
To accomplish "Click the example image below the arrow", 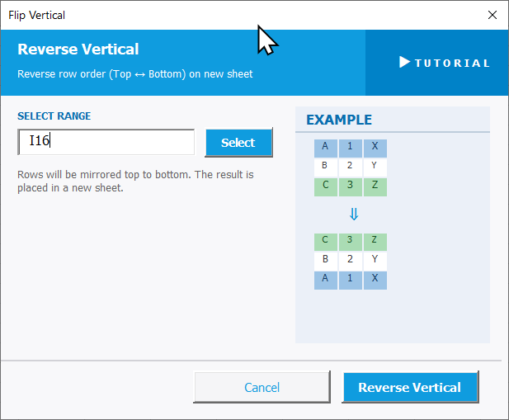I will point(351,262).
